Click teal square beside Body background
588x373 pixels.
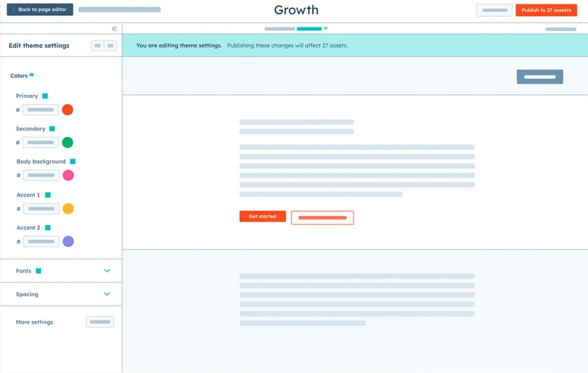[x=73, y=161]
